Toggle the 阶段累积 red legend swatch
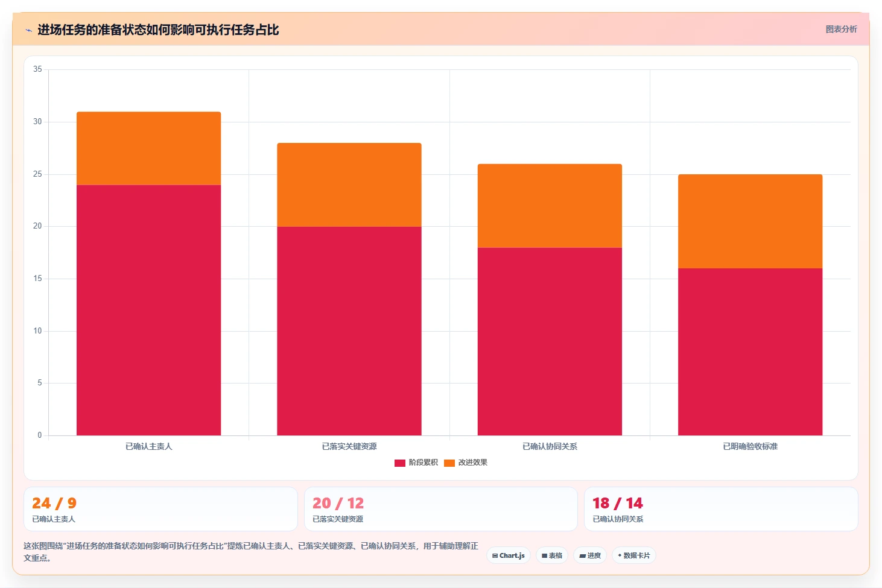Screen dimensions: 882x588 point(399,463)
